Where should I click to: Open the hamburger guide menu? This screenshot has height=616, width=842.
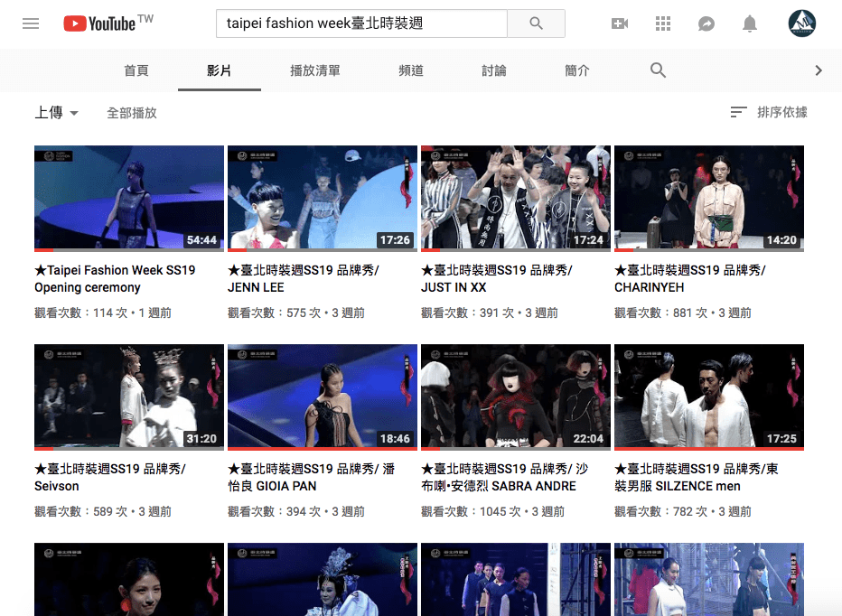[x=31, y=23]
